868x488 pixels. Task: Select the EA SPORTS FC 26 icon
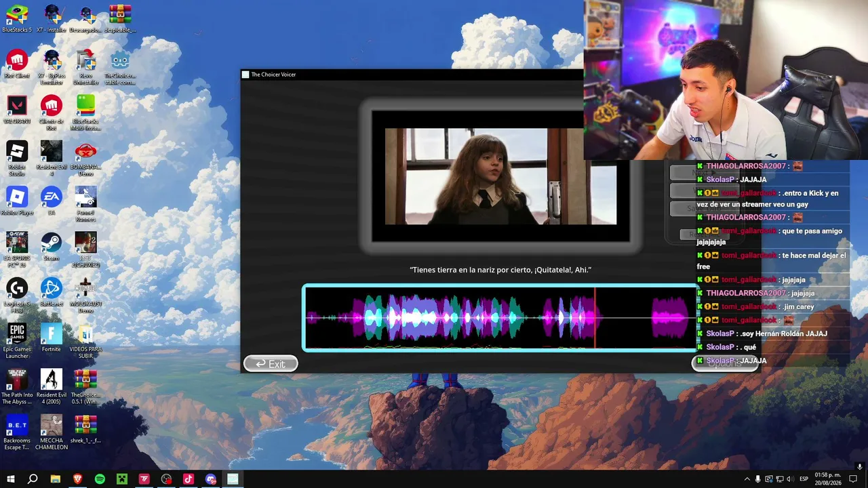tap(17, 250)
